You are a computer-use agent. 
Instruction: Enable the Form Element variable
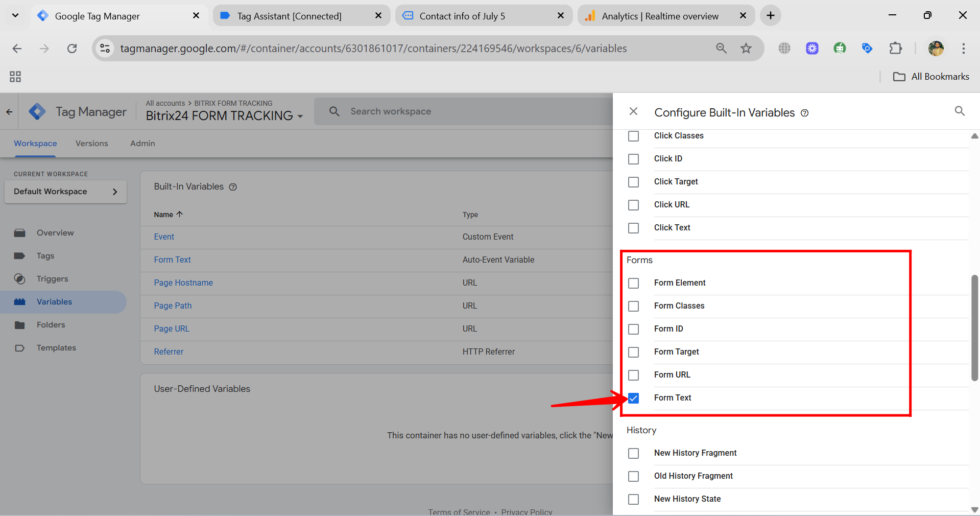(x=633, y=283)
